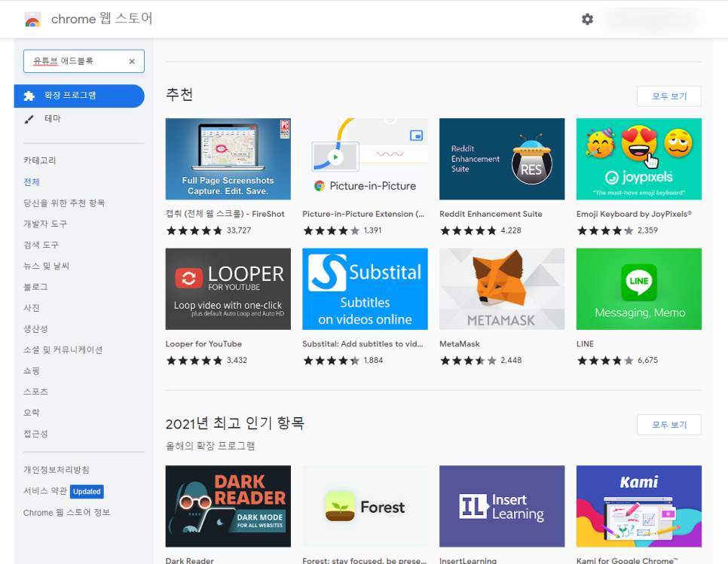
Task: Choose the 당신을 위한 추천 항목 category
Action: (64, 203)
